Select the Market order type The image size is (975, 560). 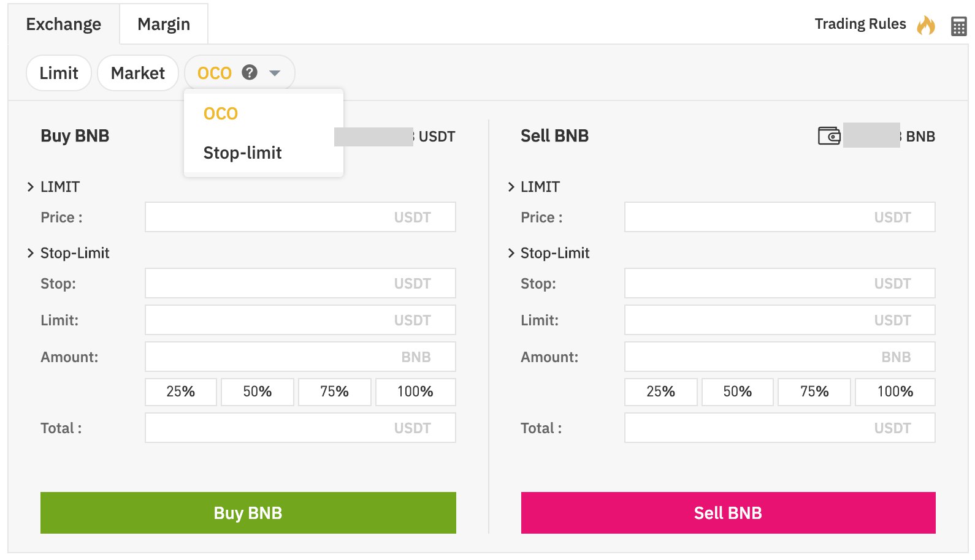coord(138,73)
